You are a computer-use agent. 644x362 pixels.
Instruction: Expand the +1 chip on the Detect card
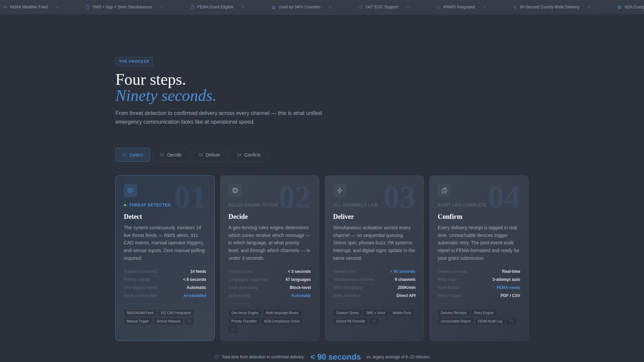(189, 321)
